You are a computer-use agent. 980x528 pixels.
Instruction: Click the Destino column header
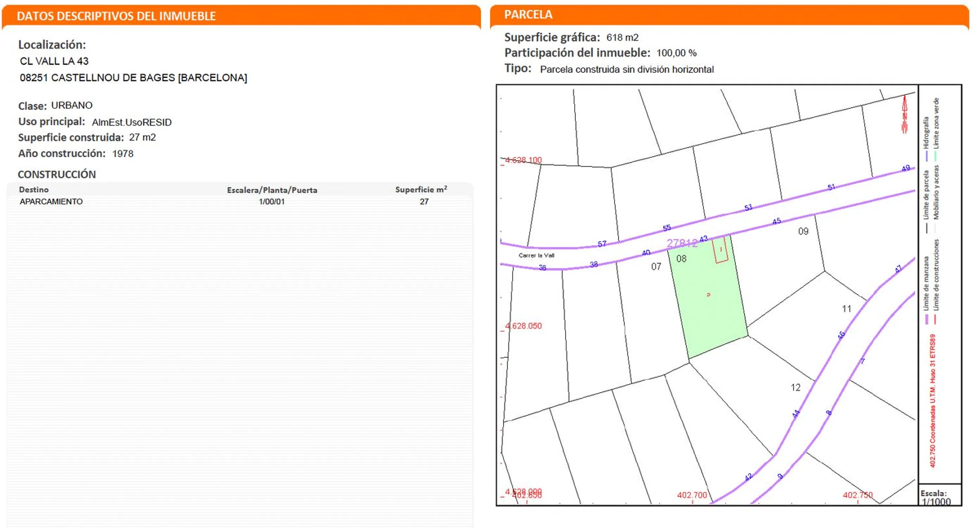coord(34,190)
